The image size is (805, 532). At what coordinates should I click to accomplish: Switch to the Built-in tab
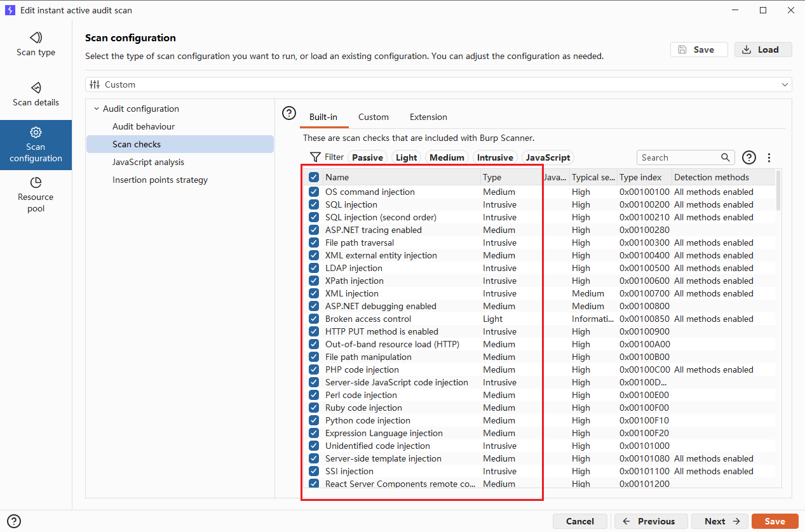tap(323, 117)
